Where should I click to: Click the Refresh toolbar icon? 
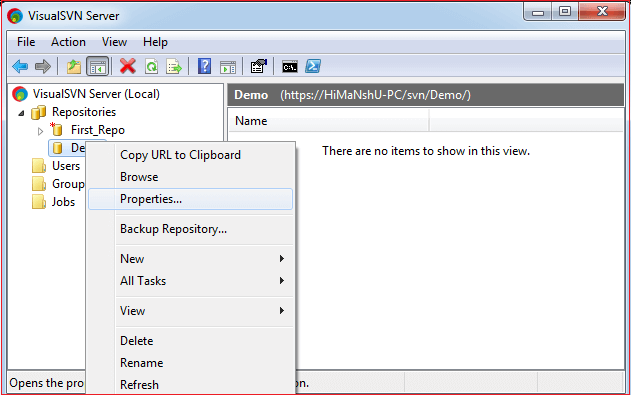(x=151, y=66)
